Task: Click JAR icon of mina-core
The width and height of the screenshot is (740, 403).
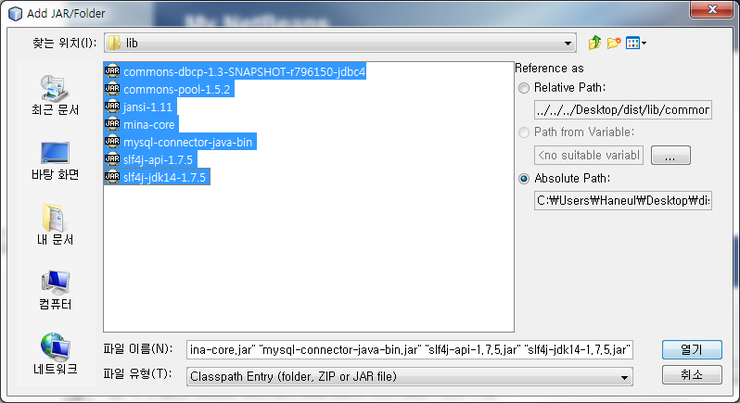Action: tap(112, 124)
